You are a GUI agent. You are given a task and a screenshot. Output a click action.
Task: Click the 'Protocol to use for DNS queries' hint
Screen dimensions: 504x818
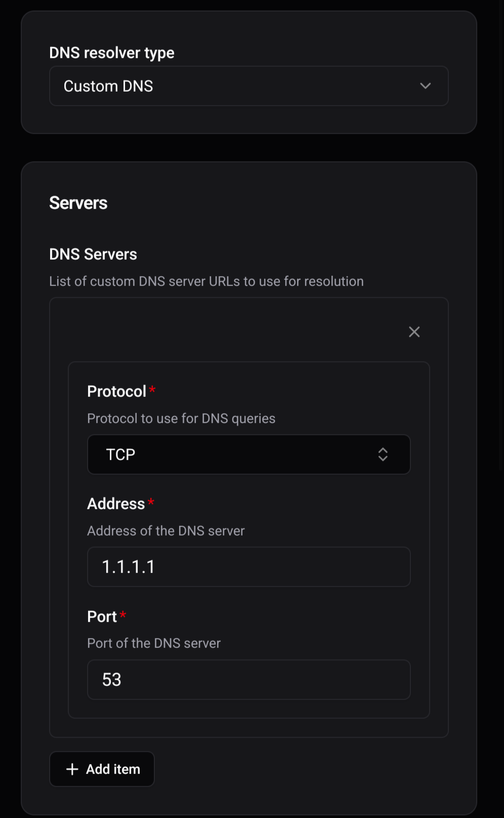[181, 419]
